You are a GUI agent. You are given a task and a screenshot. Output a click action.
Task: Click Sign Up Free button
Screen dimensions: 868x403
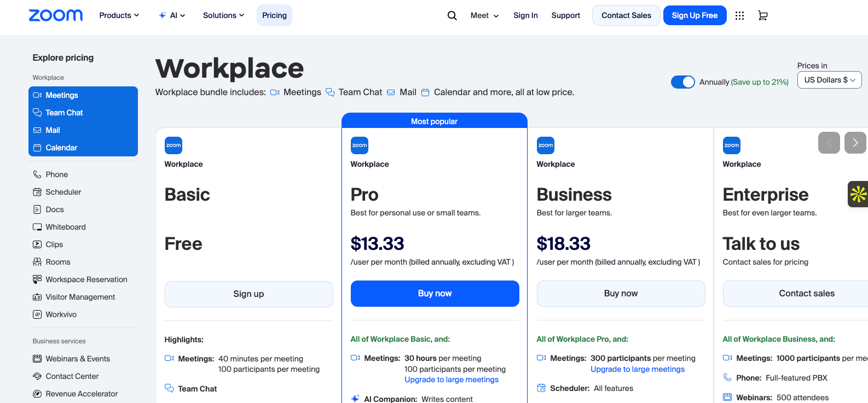tap(695, 15)
